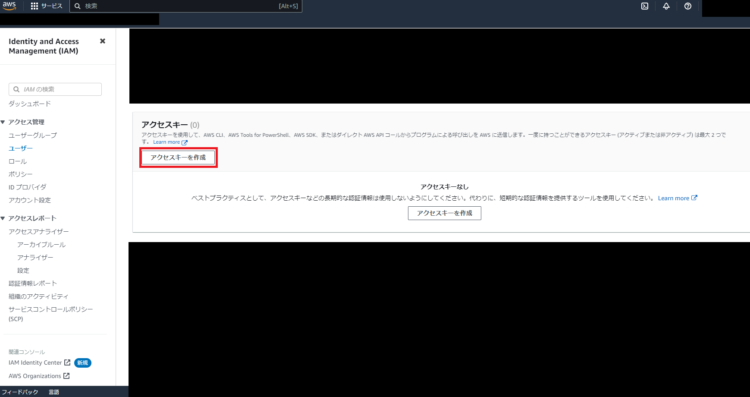The height and width of the screenshot is (397, 750).
Task: Open アクセスアナライザー in sidebar
Action: click(x=39, y=232)
